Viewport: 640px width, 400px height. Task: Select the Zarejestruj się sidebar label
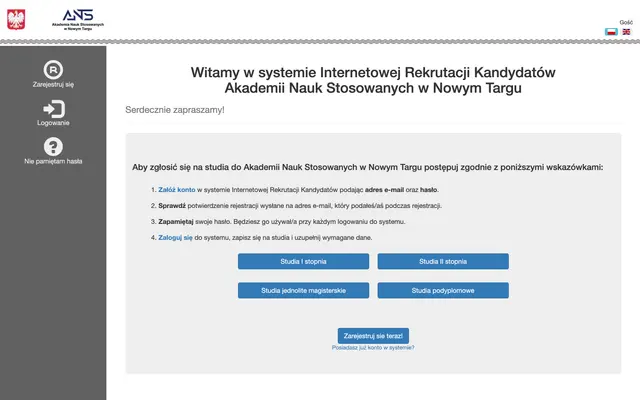coord(53,84)
